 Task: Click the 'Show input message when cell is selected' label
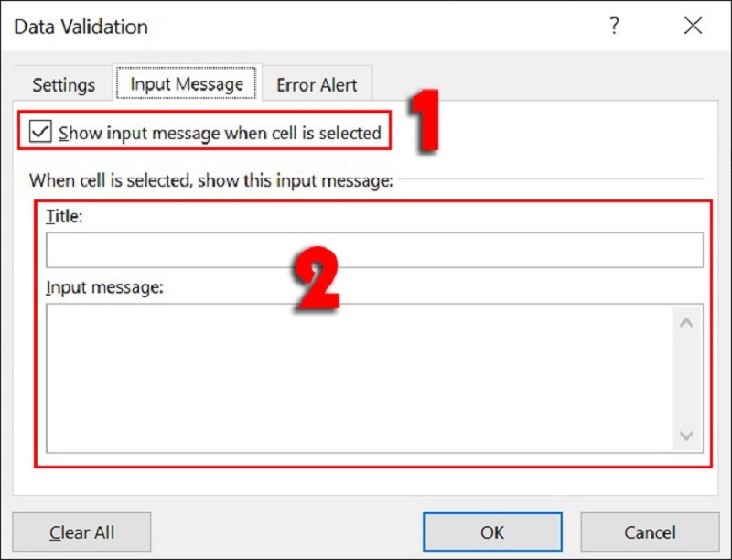(x=220, y=133)
